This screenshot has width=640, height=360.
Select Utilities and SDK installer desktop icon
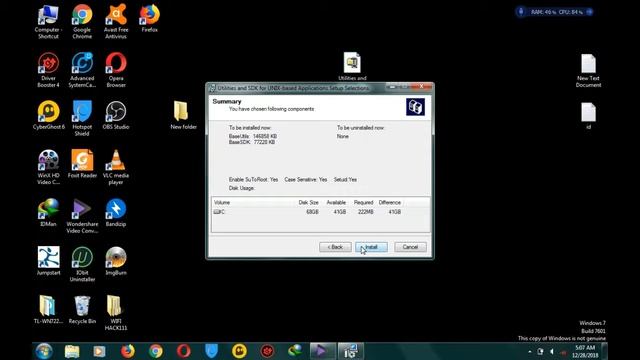[352, 67]
